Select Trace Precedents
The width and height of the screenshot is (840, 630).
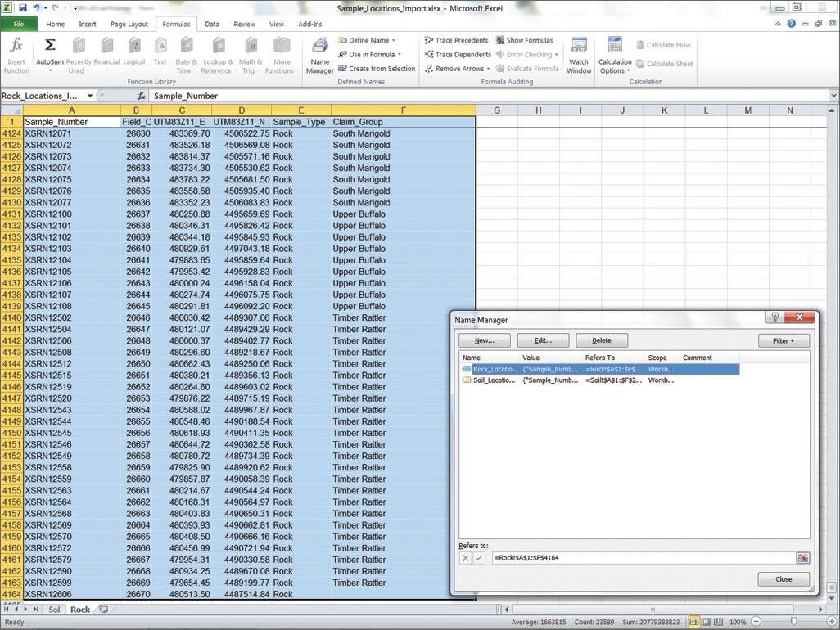click(457, 39)
